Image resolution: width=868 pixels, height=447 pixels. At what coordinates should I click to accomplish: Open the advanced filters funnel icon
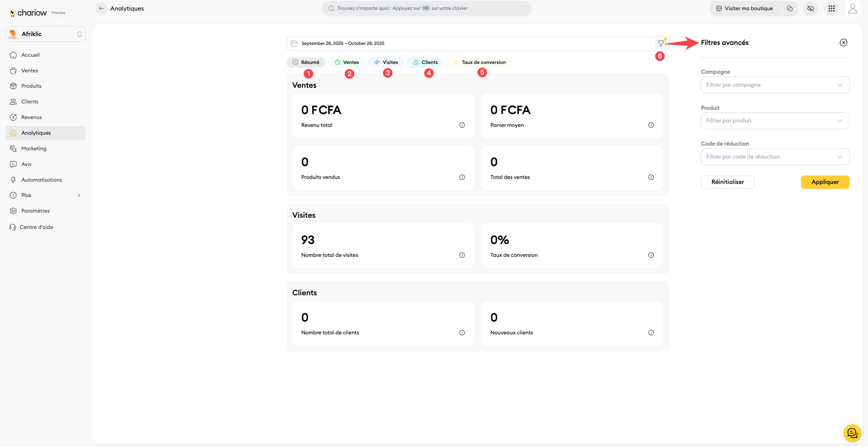[661, 44]
